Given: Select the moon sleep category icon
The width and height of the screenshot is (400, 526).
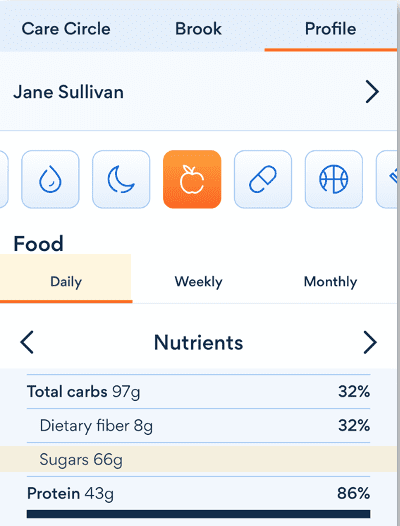Looking at the screenshot, I should [121, 179].
